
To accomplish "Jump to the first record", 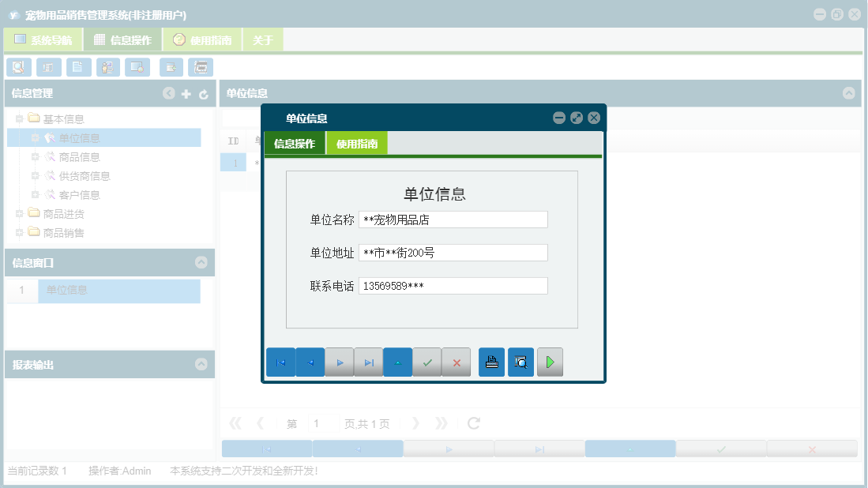I will tap(281, 362).
